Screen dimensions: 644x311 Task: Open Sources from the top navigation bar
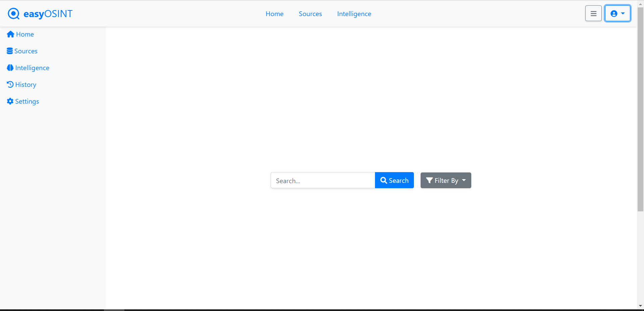coord(310,14)
